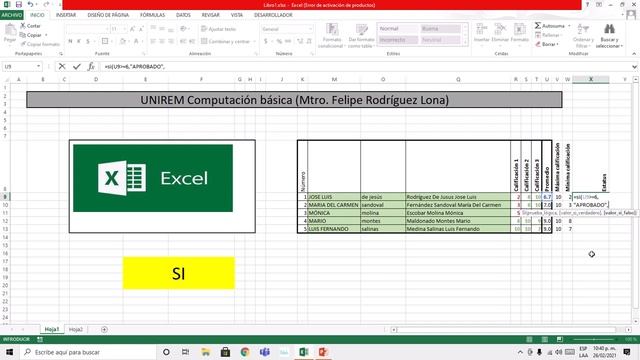
Task: Open the font size dropdown
Action: pos(124,29)
